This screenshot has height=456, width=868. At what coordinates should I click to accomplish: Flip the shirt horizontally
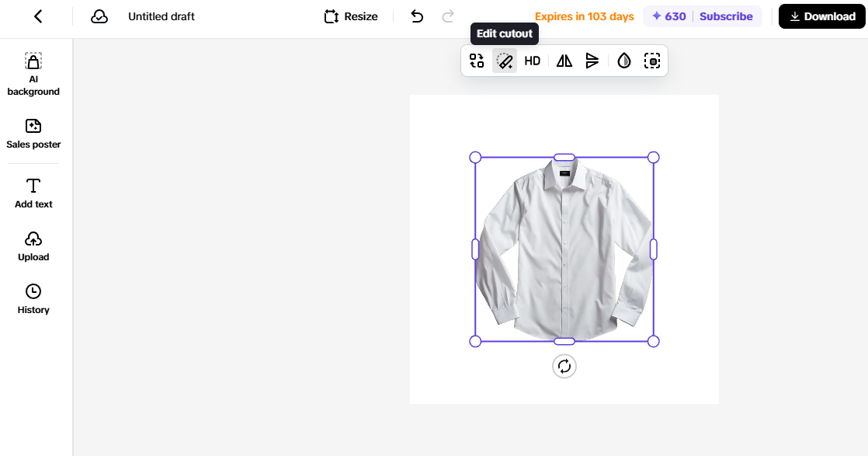[x=564, y=61]
